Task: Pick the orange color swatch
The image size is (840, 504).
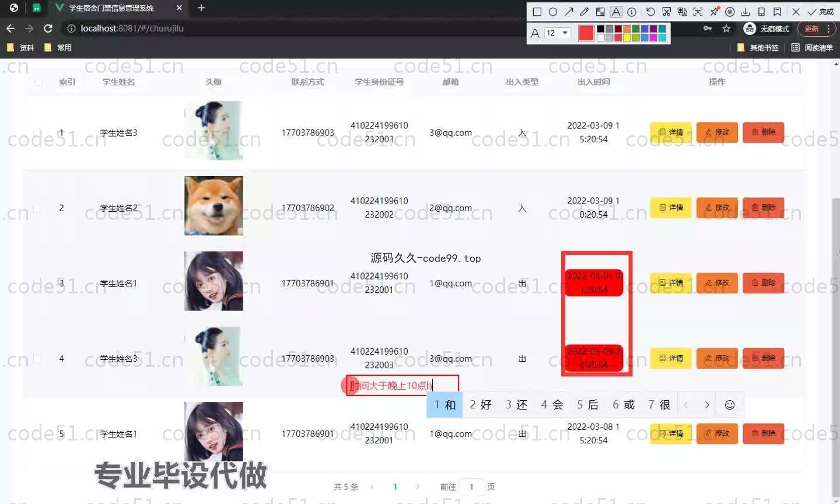Action: (x=627, y=29)
